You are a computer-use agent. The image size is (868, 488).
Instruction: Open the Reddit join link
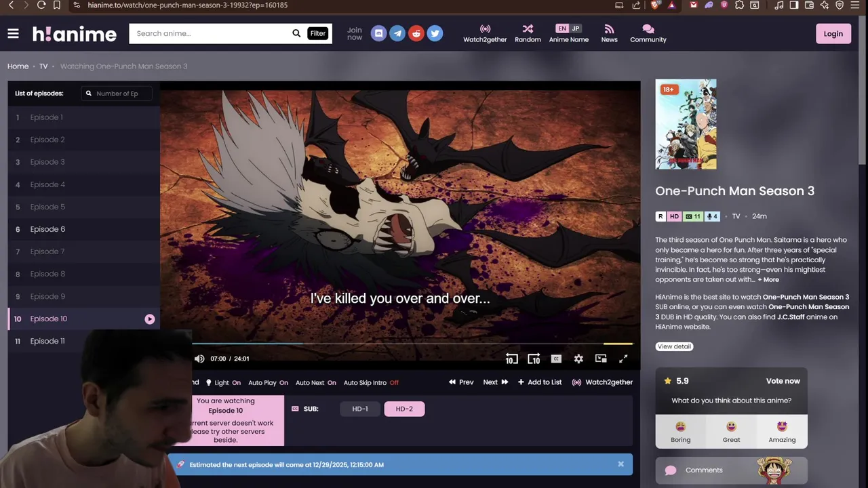click(x=416, y=33)
